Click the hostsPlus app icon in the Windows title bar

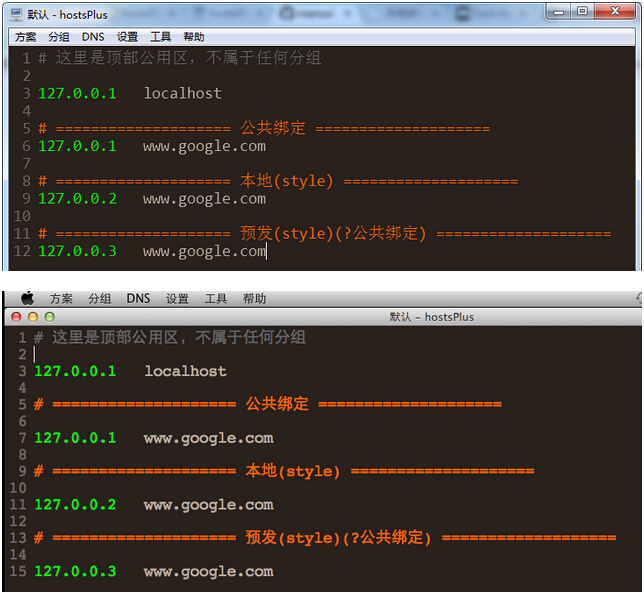(15, 14)
